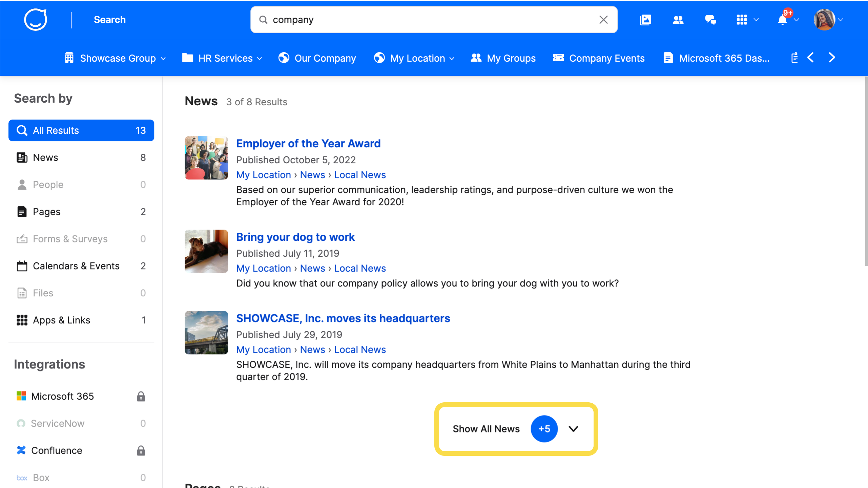Open the Company Events navigation item
868x488 pixels.
pyautogui.click(x=599, y=58)
